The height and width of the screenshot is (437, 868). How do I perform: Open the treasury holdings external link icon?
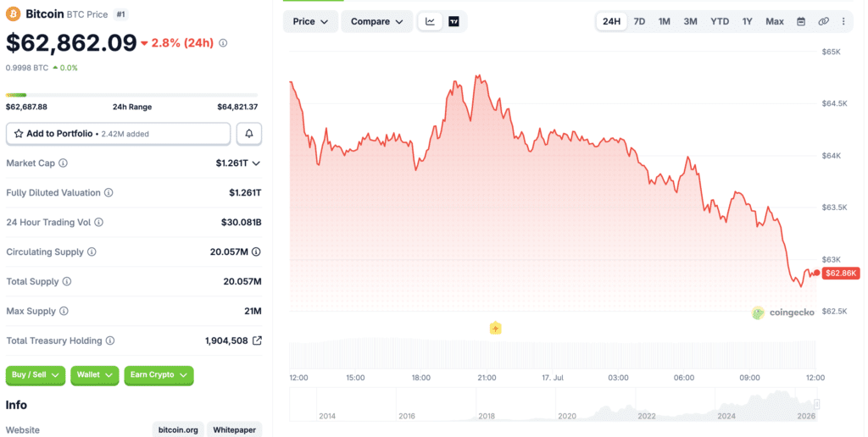[x=257, y=340]
